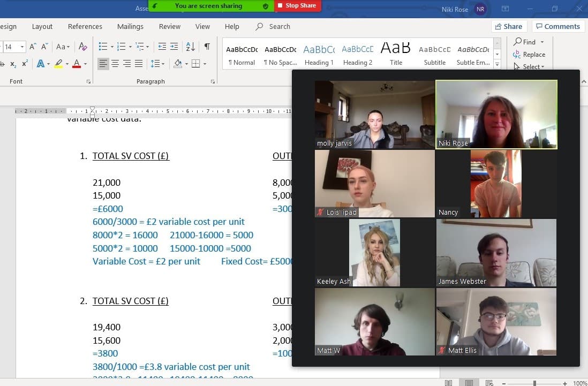The image size is (588, 386).
Task: Click Stop Share in Zoom bar
Action: coord(298,5)
